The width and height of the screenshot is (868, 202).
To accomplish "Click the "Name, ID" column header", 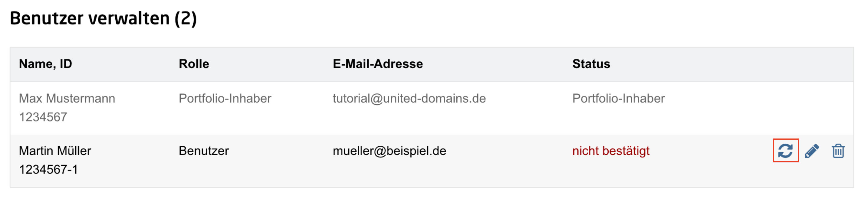I will pyautogui.click(x=45, y=64).
